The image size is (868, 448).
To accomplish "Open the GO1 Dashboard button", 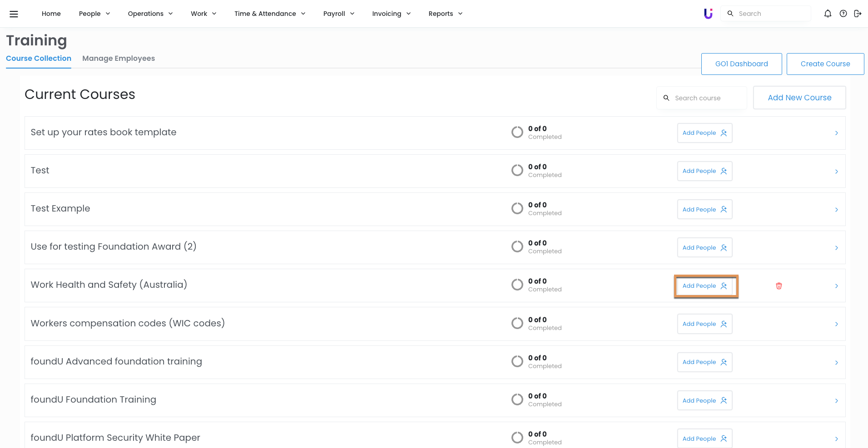I will tap(741, 64).
